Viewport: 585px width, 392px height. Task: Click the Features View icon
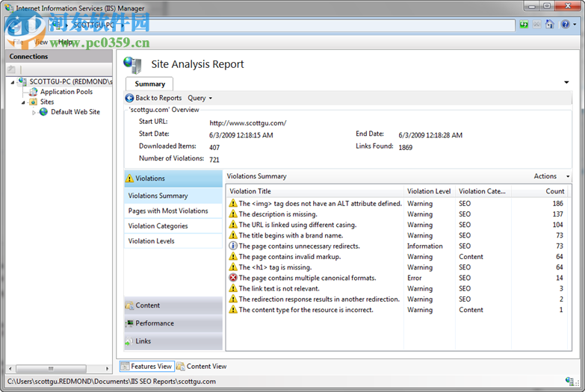pos(125,367)
